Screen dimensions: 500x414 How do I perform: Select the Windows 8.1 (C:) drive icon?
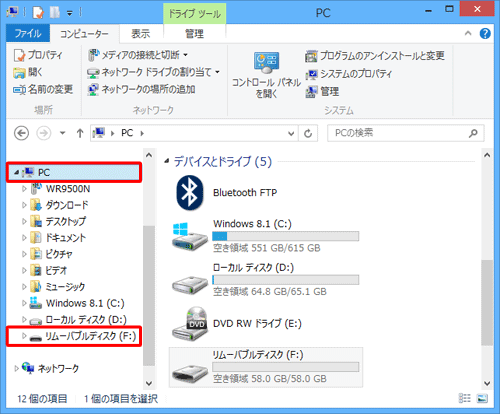189,237
